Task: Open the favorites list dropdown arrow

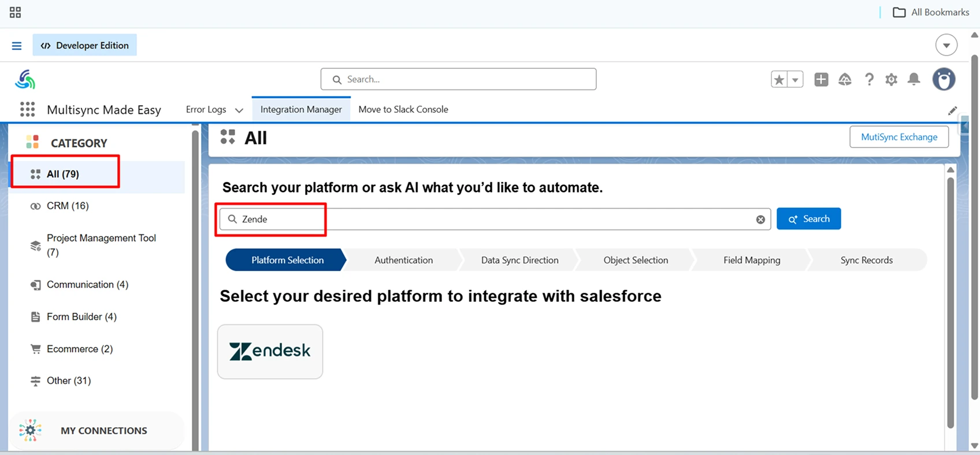Action: point(796,80)
